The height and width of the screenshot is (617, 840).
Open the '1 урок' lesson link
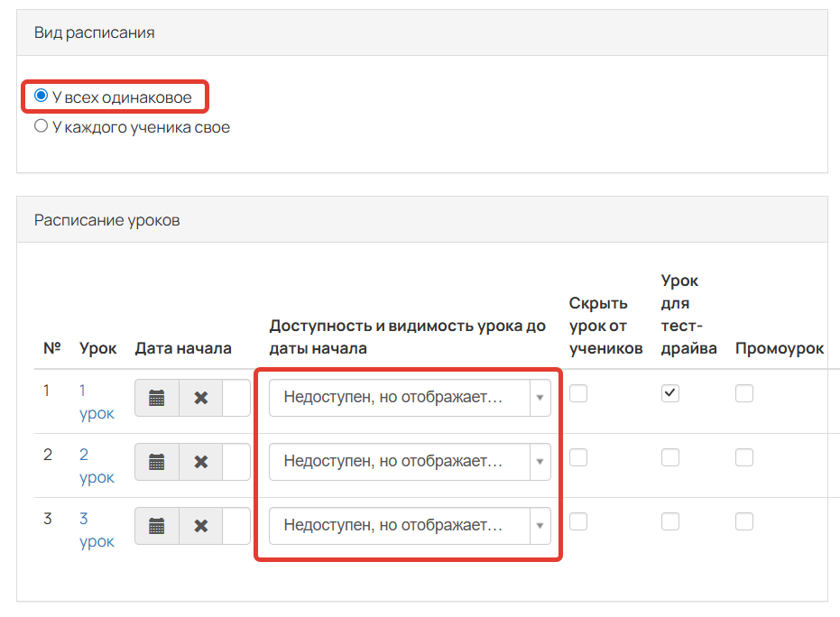96,402
